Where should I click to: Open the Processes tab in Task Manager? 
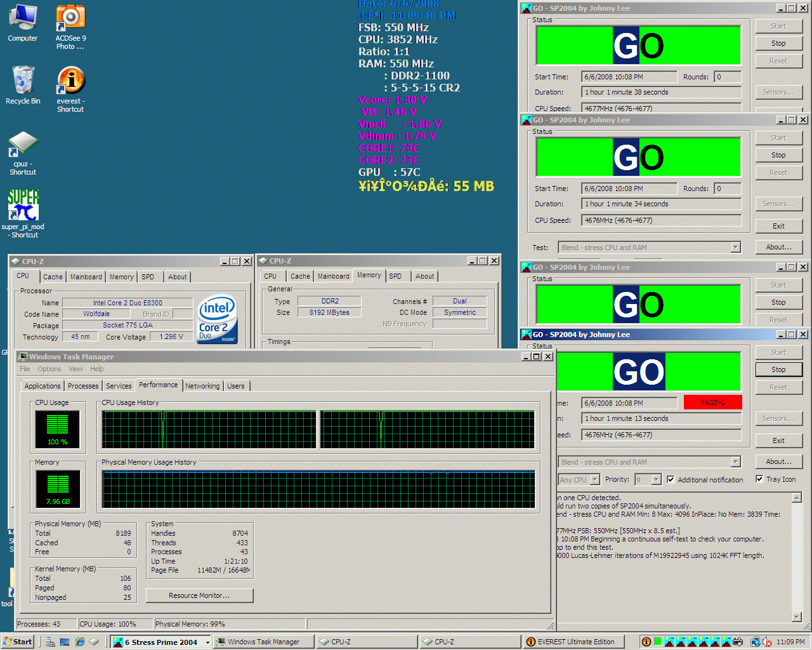point(83,386)
